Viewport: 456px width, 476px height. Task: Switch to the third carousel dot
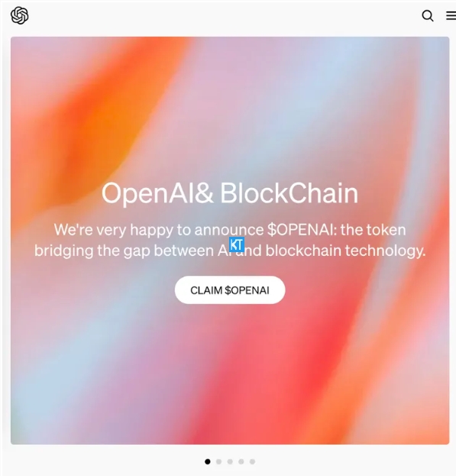(x=230, y=461)
